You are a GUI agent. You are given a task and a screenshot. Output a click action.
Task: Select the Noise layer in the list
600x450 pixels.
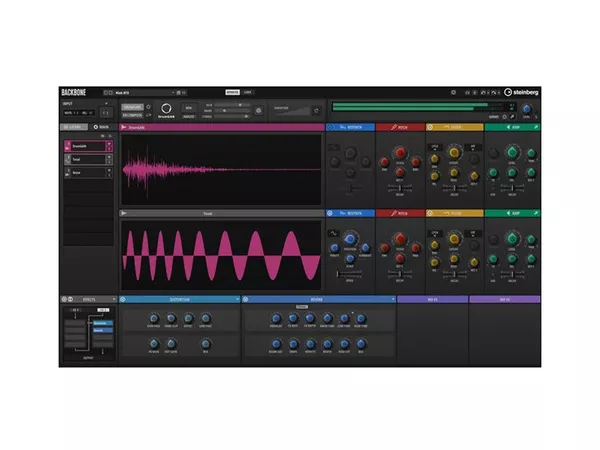click(x=88, y=173)
